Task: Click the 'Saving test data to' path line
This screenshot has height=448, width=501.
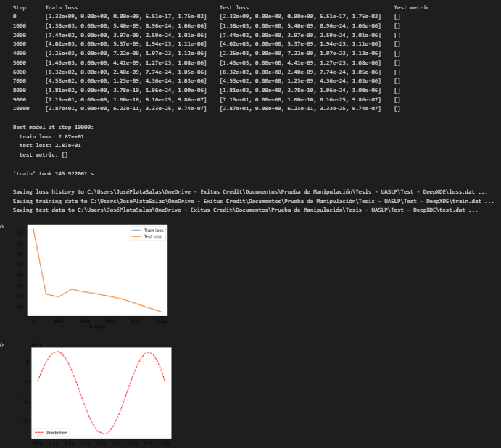Action: [x=245, y=210]
